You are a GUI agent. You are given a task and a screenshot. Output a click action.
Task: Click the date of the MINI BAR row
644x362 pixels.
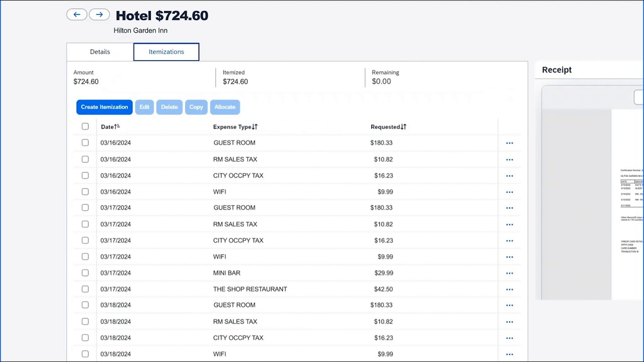click(x=116, y=273)
